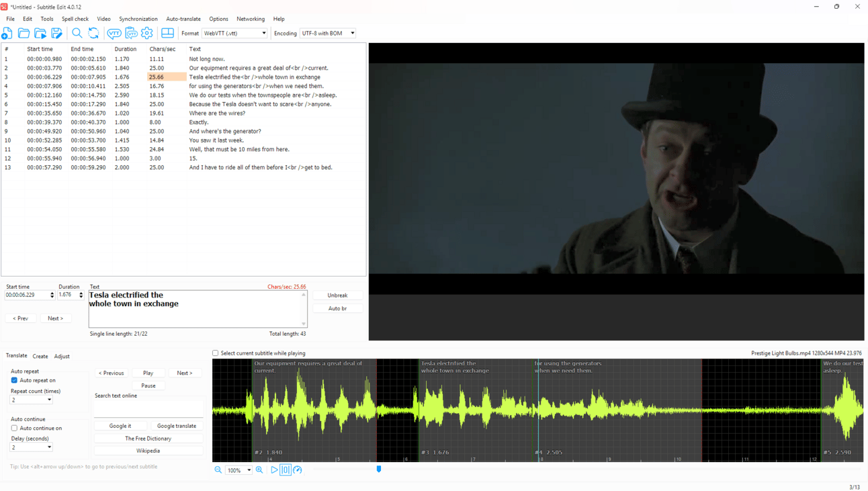Image resolution: width=868 pixels, height=491 pixels.
Task: Open Auto-translate menu
Action: (x=183, y=19)
